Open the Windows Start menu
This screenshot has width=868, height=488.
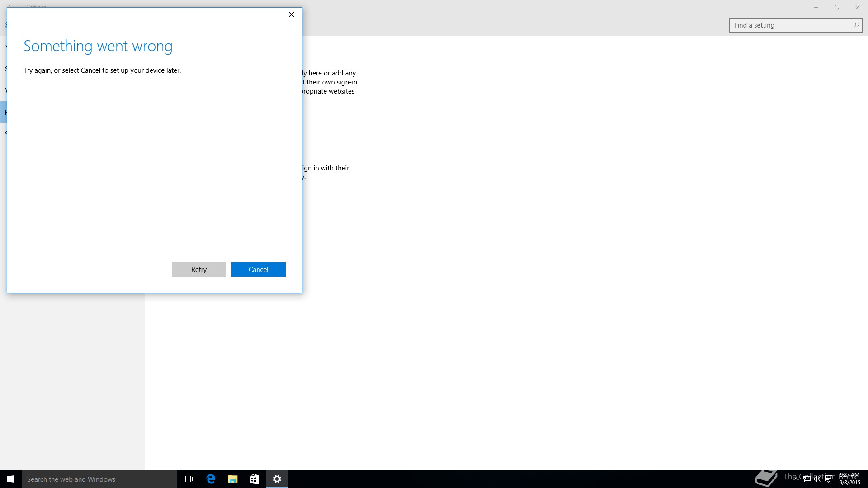11,479
